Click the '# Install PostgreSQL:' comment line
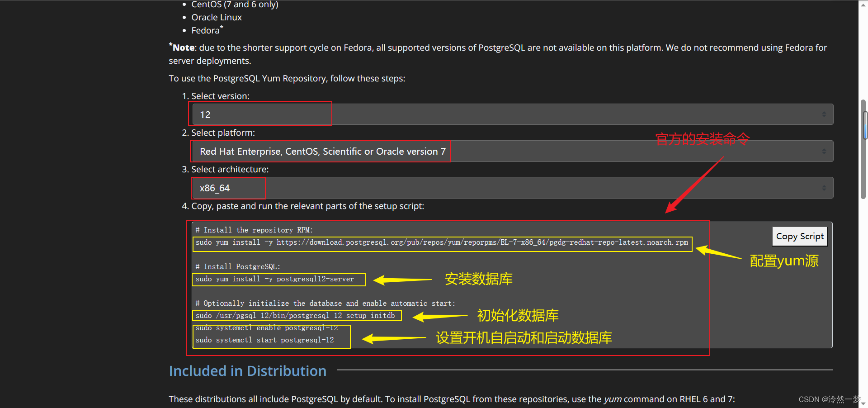This screenshot has height=408, width=868. 238,267
